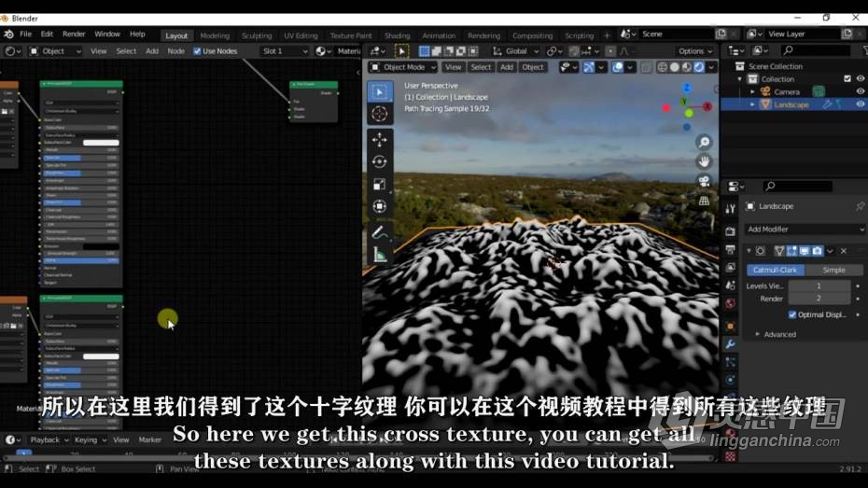Select the Scale tool
868x488 pixels.
point(379,184)
